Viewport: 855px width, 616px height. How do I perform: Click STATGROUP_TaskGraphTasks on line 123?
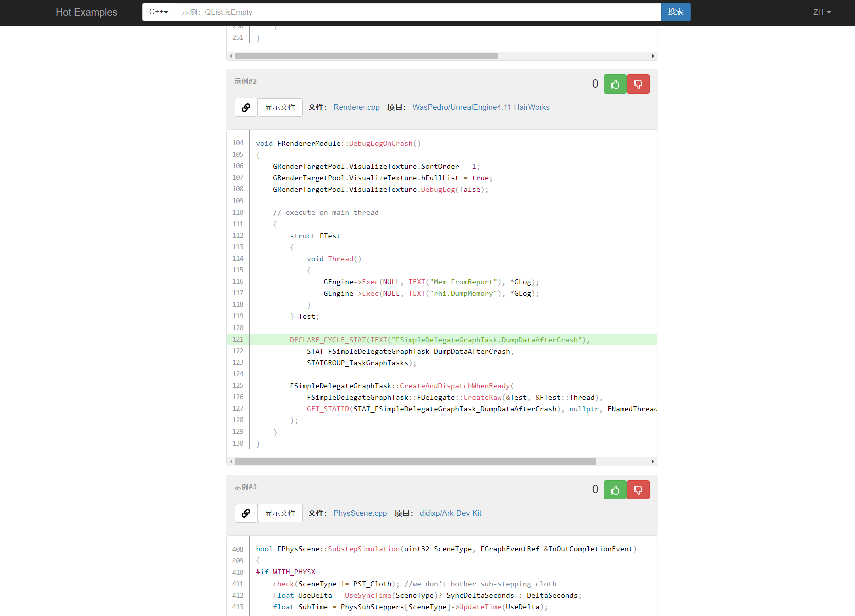[358, 363]
